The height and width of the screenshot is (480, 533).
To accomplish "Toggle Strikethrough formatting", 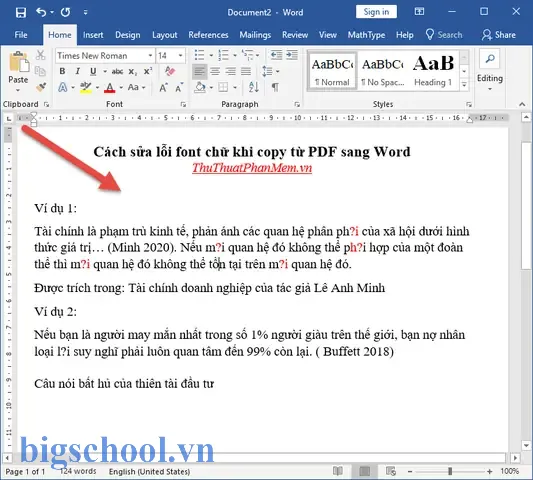I will click(x=117, y=71).
